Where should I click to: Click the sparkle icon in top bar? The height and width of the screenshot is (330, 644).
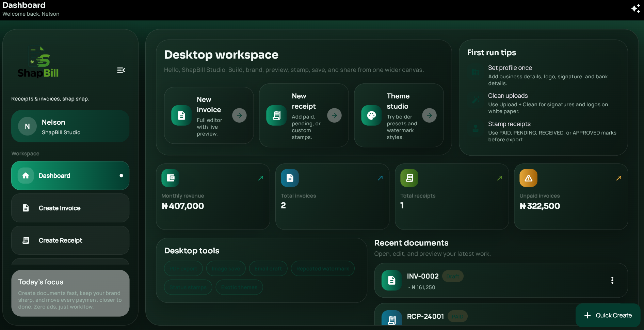coord(635,9)
